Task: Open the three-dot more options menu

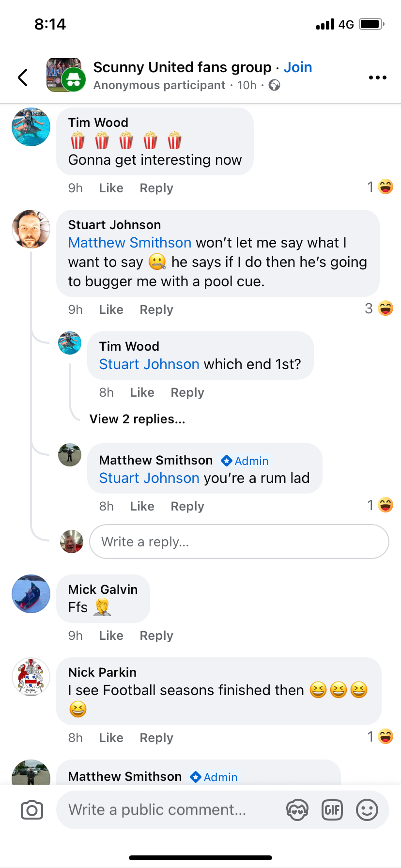Action: coord(377,77)
